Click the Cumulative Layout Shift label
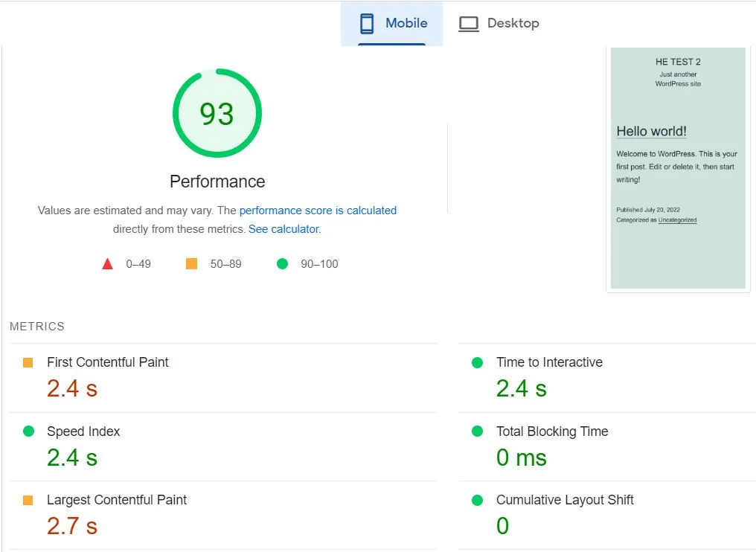 coord(565,500)
